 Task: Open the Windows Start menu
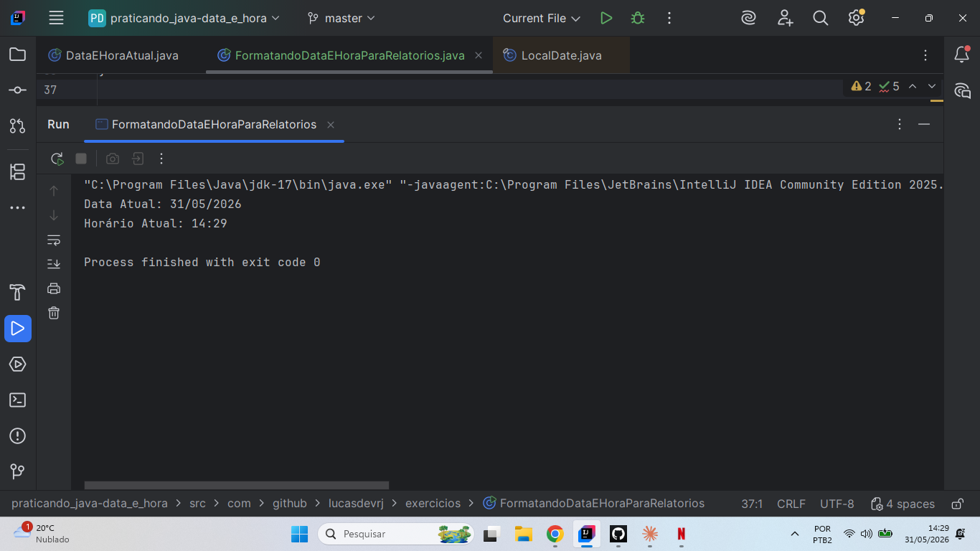(x=299, y=534)
